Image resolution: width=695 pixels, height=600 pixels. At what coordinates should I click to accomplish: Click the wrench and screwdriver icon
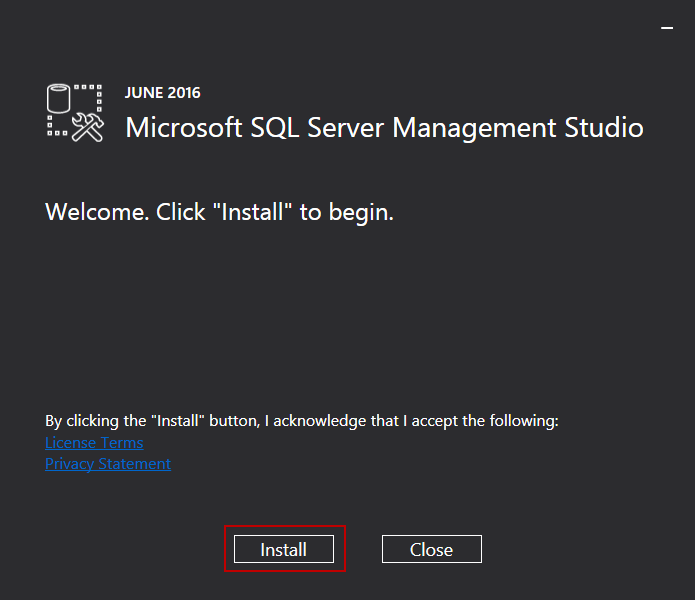tap(88, 126)
